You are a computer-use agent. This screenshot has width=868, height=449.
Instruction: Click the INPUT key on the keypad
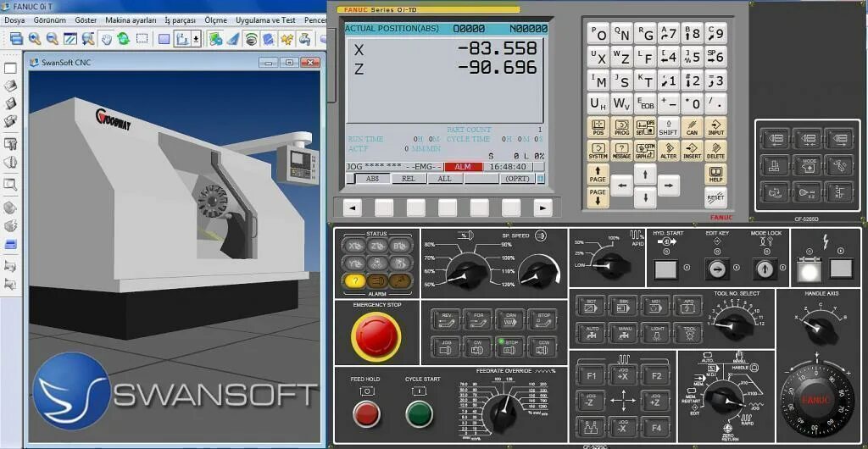(x=715, y=127)
